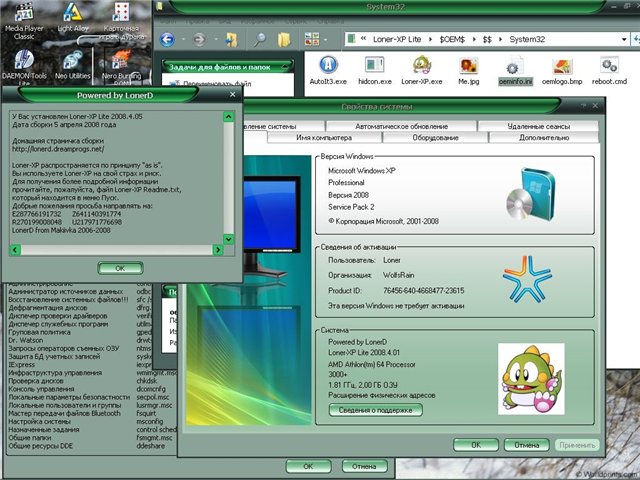Image resolution: width=640 pixels, height=480 pixels.
Task: Launch DAEMON Tools Lite shortcut
Action: (24, 68)
